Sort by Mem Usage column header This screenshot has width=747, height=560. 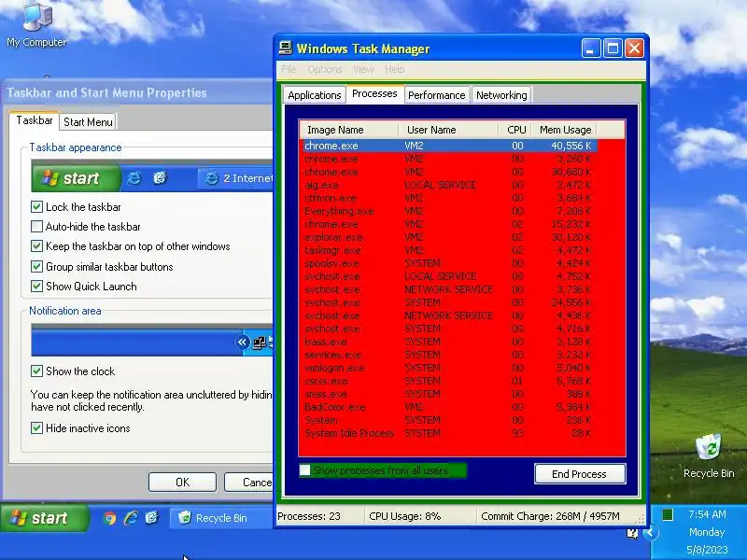[x=563, y=130]
